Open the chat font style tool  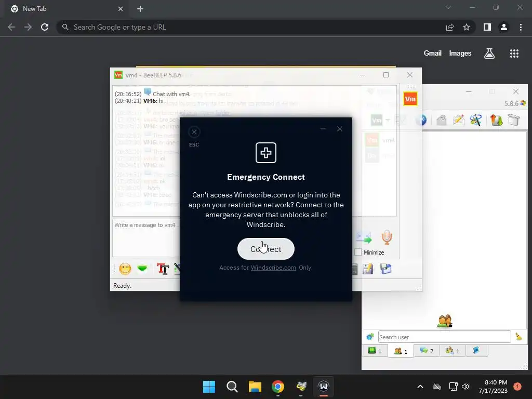(163, 269)
